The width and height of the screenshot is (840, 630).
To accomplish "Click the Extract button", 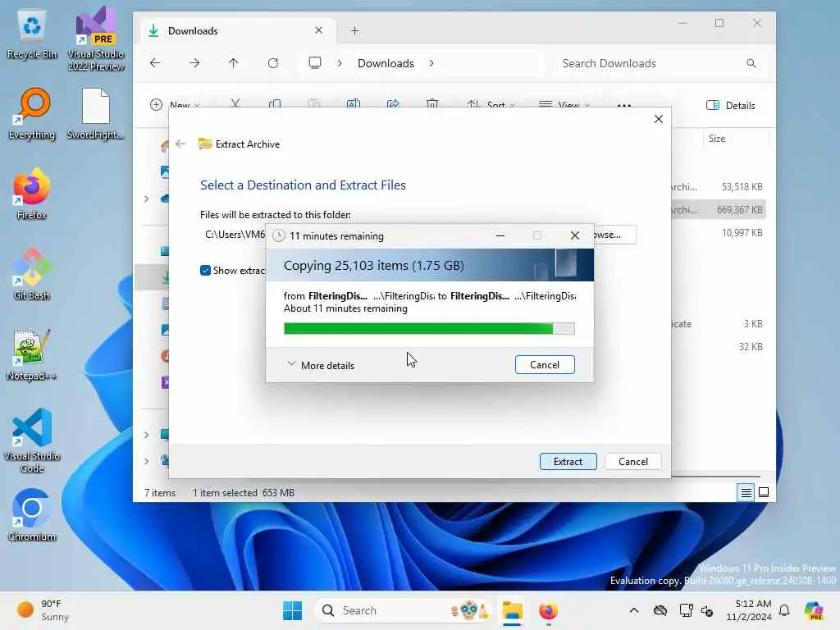I will click(x=568, y=461).
